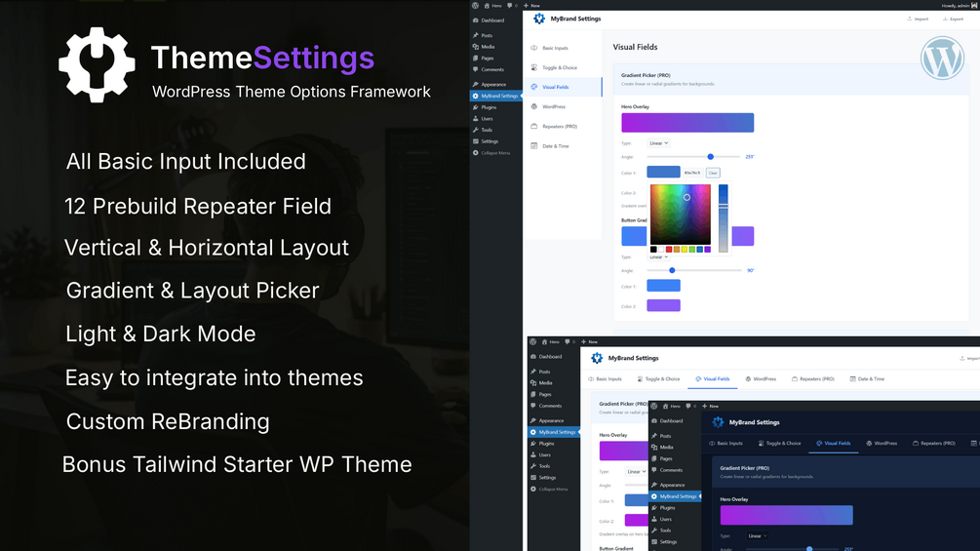980x551 pixels.
Task: Select Repeaters (PRO) tab in vertical-layout window
Action: click(x=563, y=126)
